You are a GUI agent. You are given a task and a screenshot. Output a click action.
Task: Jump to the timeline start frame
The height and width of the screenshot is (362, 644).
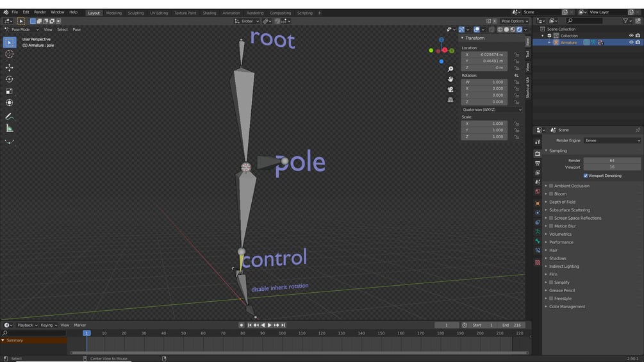pyautogui.click(x=249, y=325)
